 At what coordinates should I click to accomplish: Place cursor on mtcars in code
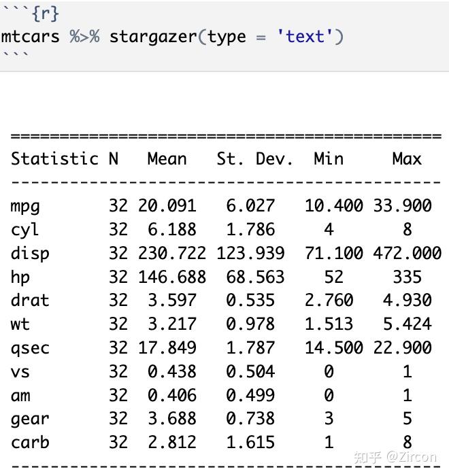(30, 36)
